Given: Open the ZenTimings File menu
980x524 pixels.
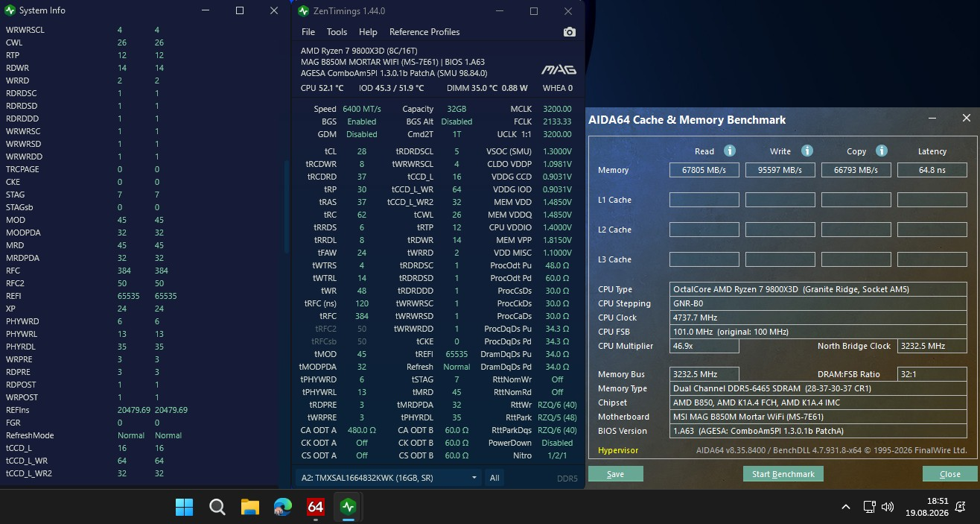Looking at the screenshot, I should pos(308,32).
